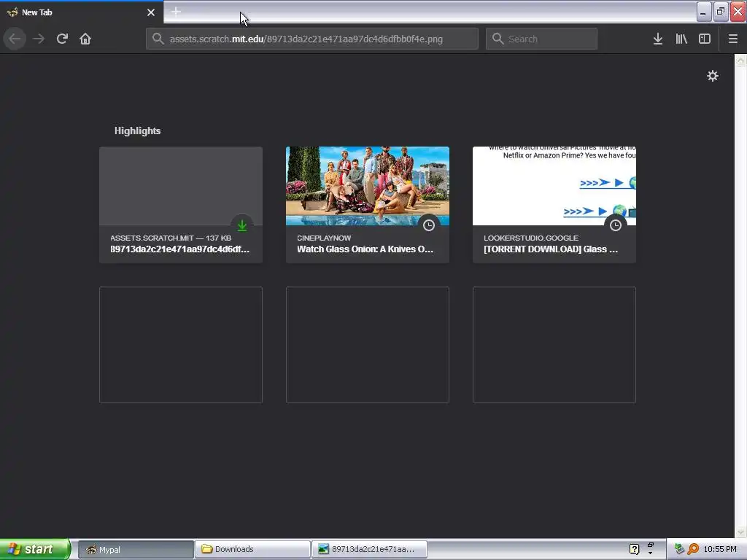Restore down the browser window
The image size is (747, 560).
720,12
